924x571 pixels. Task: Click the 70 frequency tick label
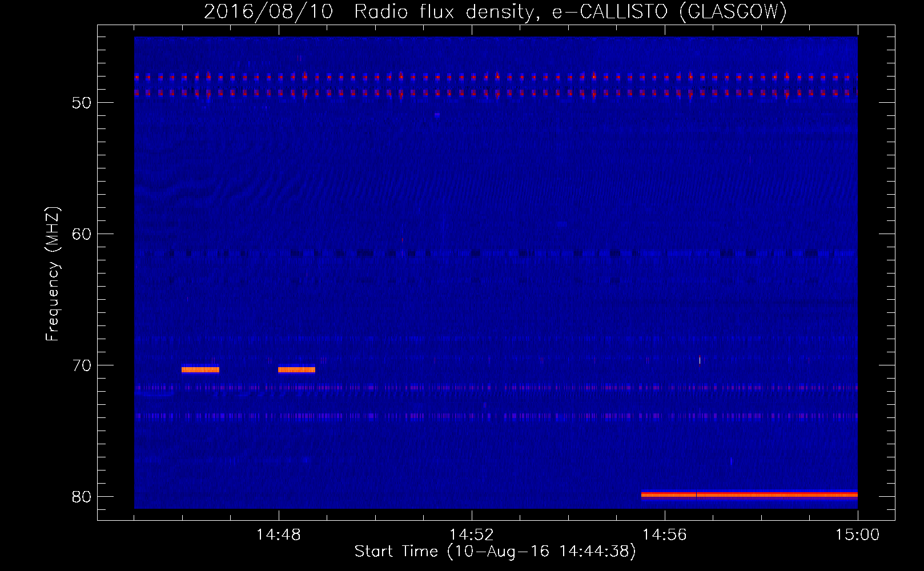pos(82,365)
